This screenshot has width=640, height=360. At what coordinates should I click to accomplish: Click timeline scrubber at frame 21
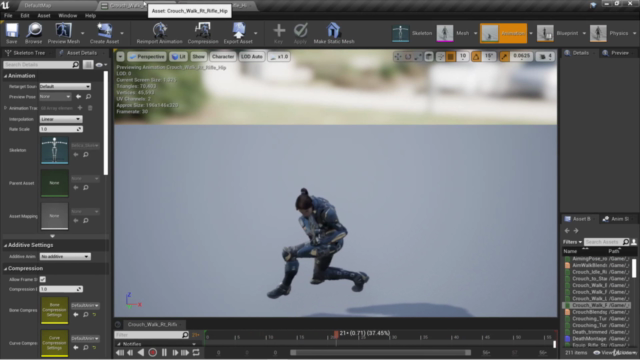(x=336, y=334)
